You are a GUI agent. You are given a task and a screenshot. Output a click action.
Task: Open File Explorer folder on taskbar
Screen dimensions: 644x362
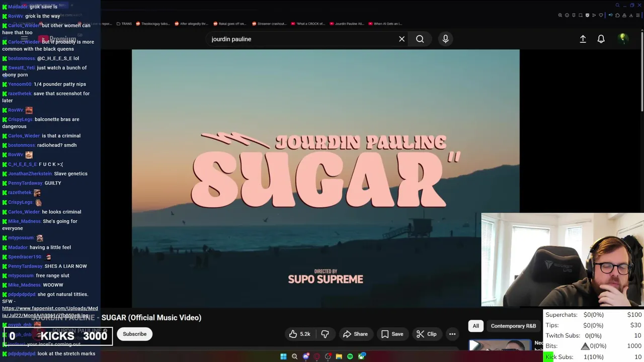339,356
